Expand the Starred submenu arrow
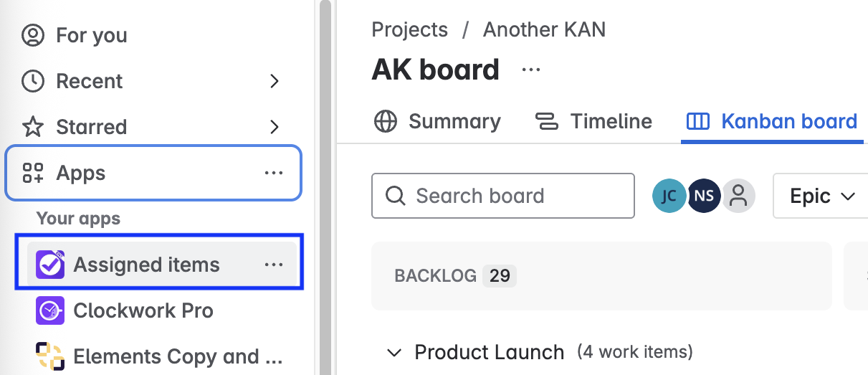This screenshot has width=868, height=375. (x=274, y=127)
